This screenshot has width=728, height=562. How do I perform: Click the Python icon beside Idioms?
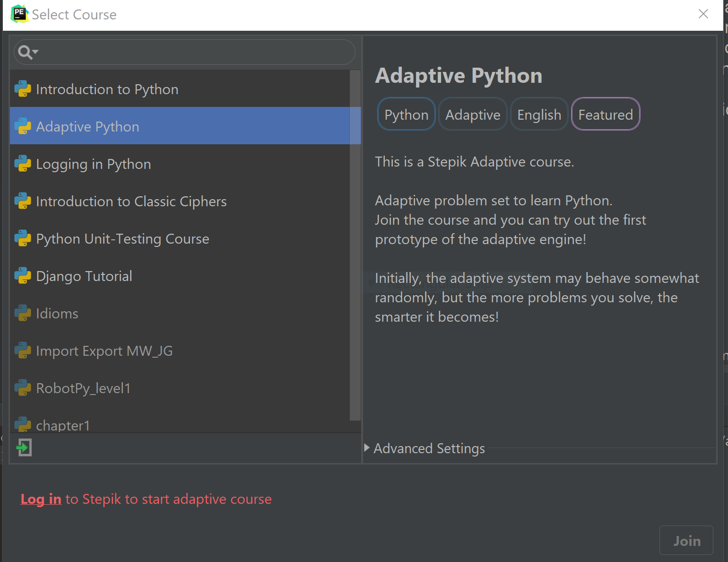pos(23,313)
